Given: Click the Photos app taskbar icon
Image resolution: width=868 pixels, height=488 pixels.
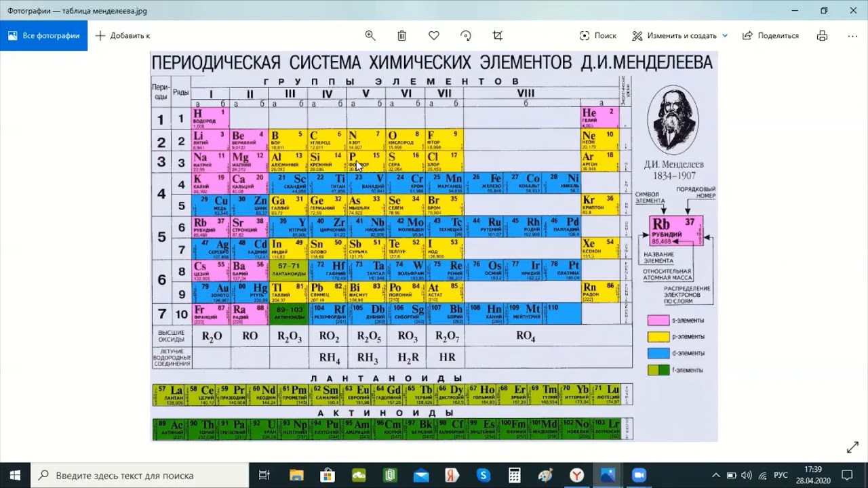Looking at the screenshot, I should pos(608,475).
